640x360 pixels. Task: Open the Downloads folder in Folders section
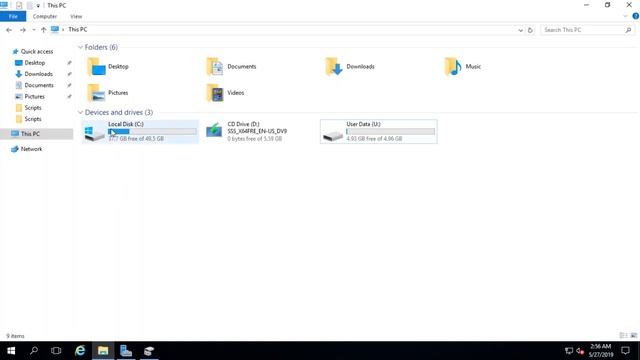350,67
